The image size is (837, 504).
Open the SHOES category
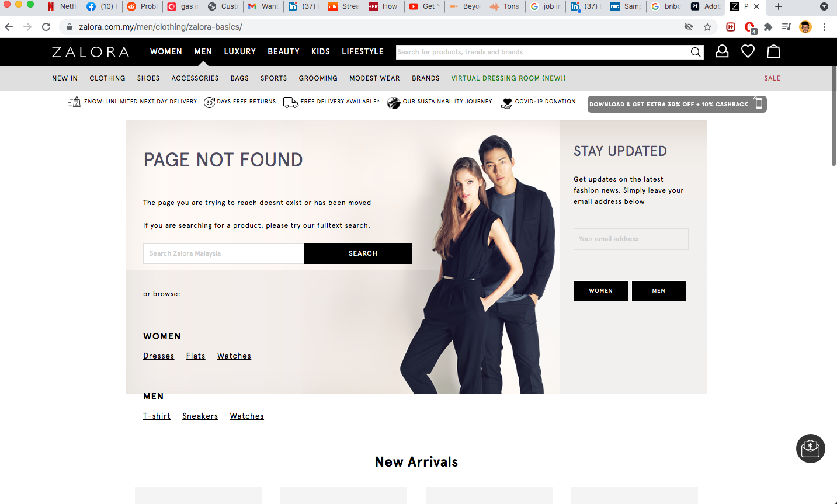[148, 78]
